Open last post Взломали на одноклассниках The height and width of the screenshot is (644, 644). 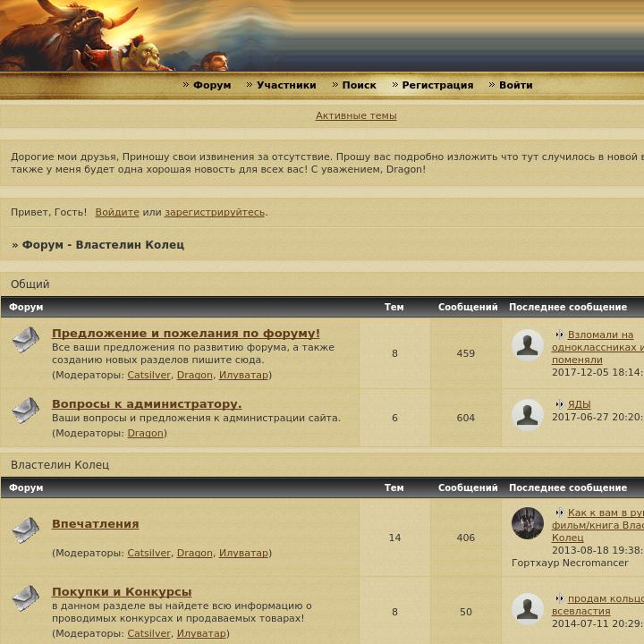tap(597, 347)
